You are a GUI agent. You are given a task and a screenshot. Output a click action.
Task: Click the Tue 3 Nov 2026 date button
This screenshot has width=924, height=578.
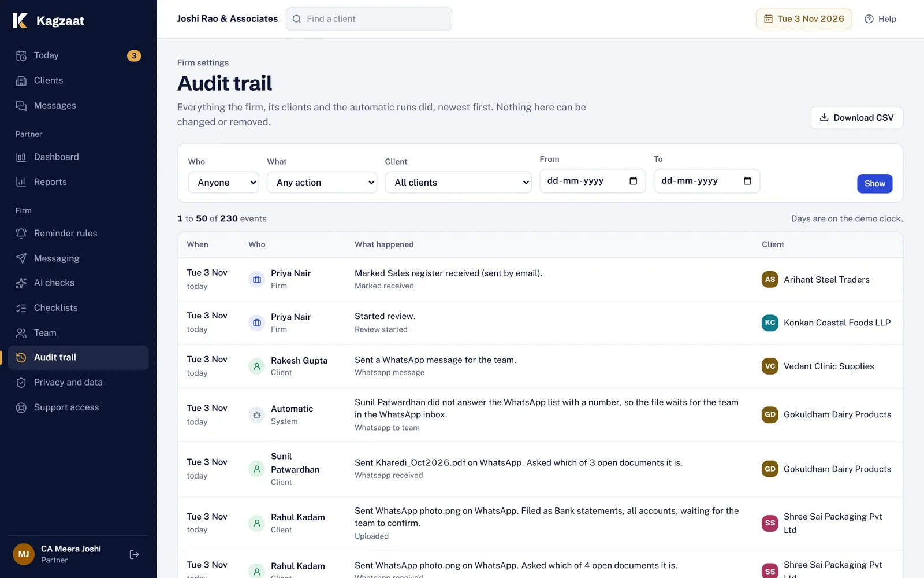point(804,19)
